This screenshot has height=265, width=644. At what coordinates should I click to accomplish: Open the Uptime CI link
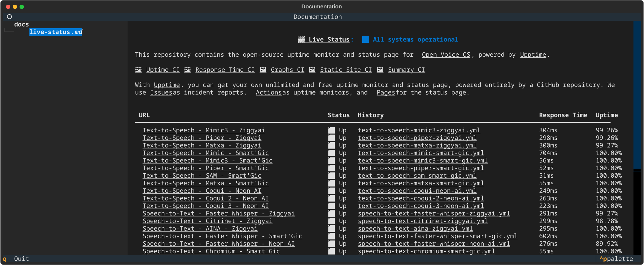point(163,70)
